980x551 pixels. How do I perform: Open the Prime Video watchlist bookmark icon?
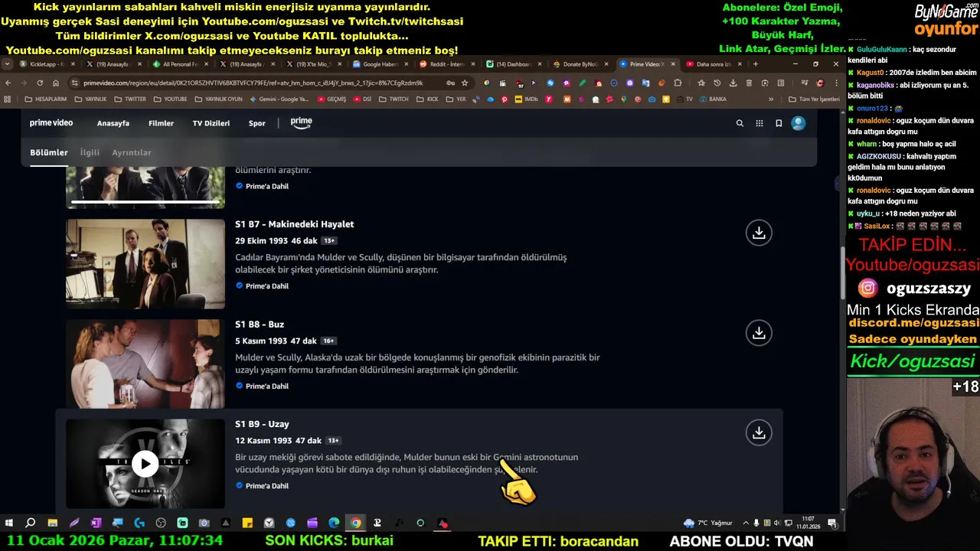pos(779,123)
